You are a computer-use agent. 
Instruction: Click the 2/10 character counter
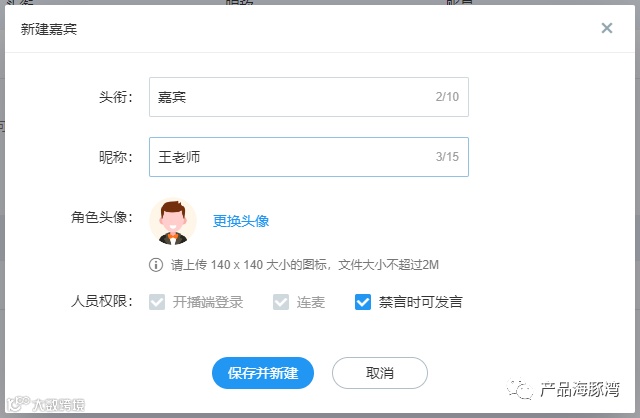pyautogui.click(x=447, y=97)
